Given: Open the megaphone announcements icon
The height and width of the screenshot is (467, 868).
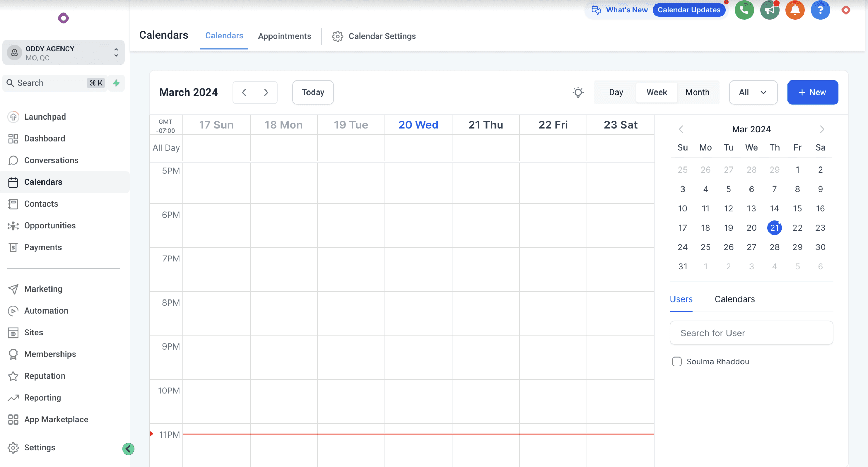Looking at the screenshot, I should (x=769, y=10).
